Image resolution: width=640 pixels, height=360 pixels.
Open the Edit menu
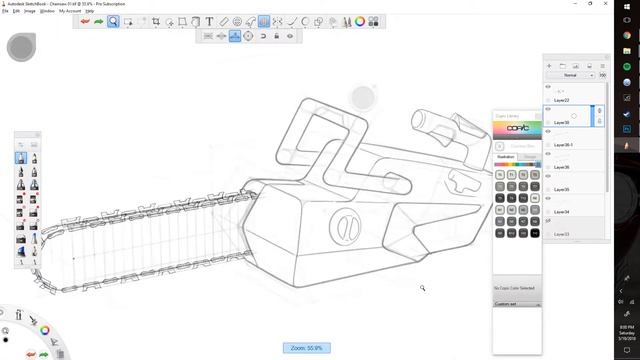(x=16, y=11)
